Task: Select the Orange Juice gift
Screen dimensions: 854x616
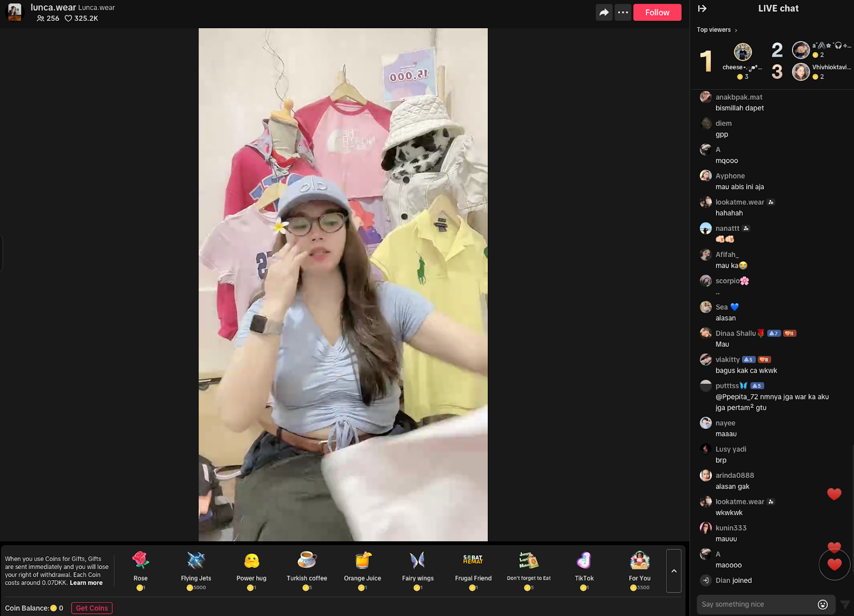Action: tap(362, 566)
